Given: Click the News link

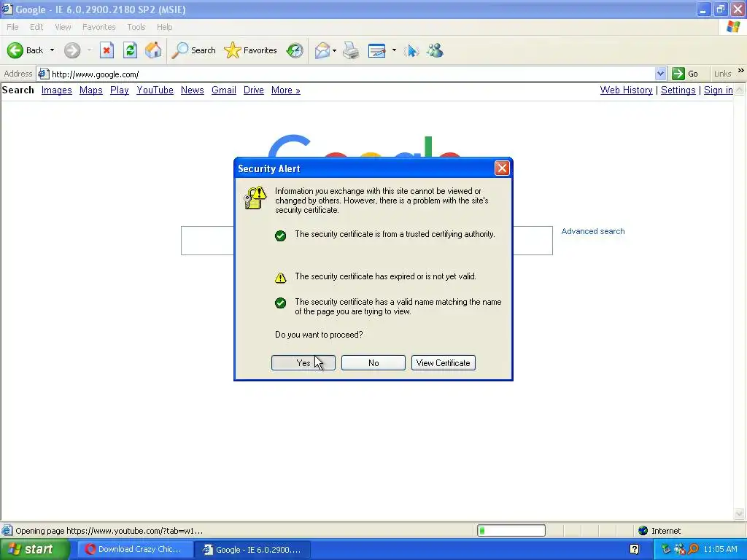Looking at the screenshot, I should tap(193, 90).
